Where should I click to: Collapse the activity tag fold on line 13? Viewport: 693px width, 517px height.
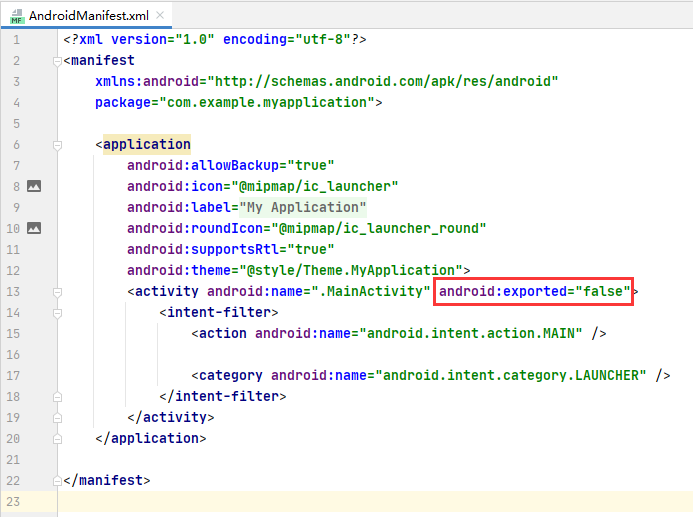point(57,292)
